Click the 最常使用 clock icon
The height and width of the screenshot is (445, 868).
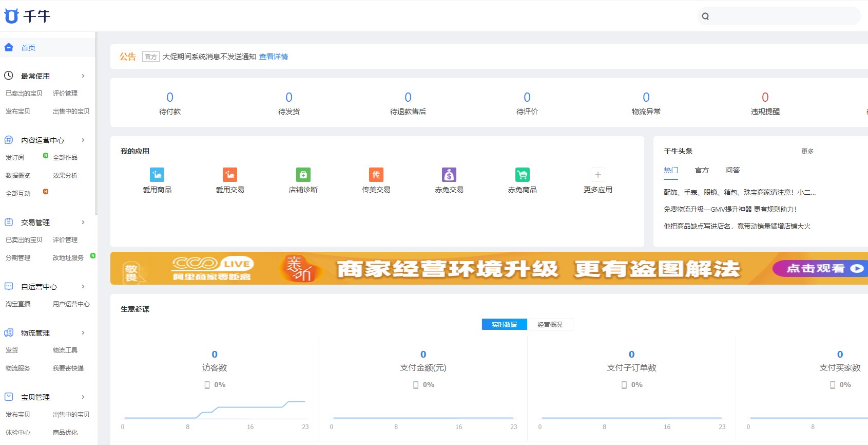point(9,76)
